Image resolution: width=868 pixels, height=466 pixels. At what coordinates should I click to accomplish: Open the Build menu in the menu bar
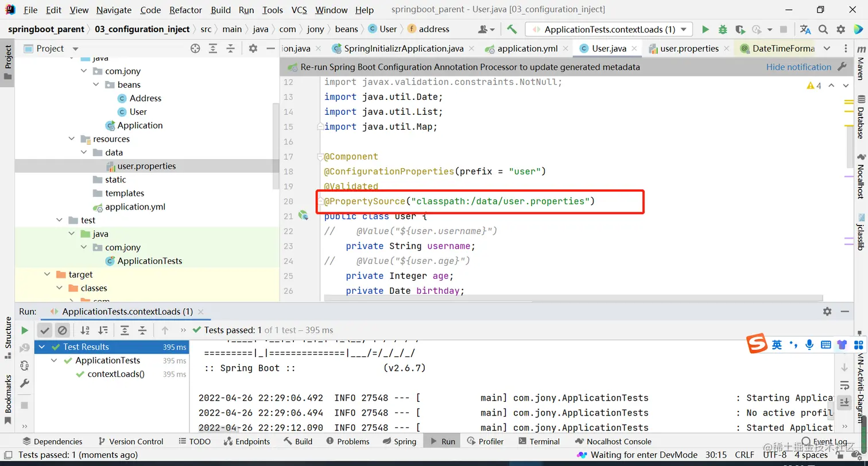tap(221, 10)
